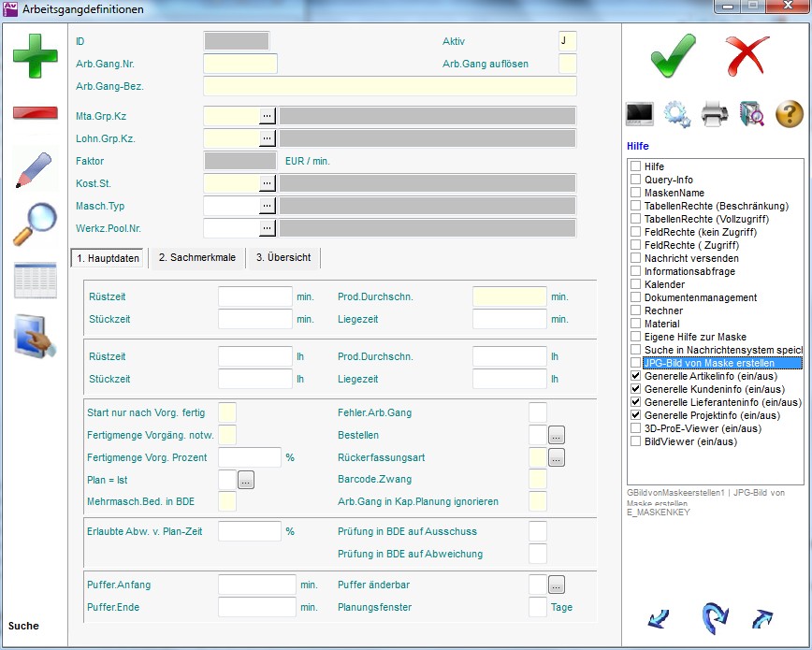Toggle the BildViewer (ein/aus) checkbox
Screen dimensions: 812x650
(636, 441)
